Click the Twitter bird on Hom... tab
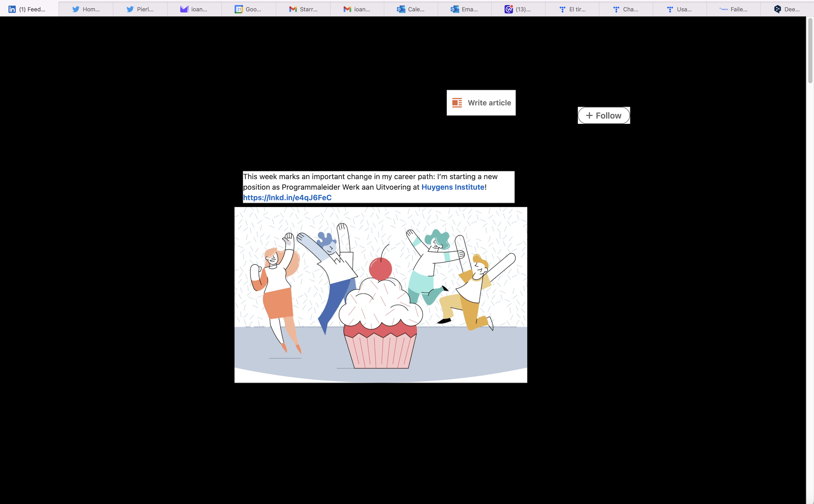Viewport: 814px width, 504px height. coord(76,9)
